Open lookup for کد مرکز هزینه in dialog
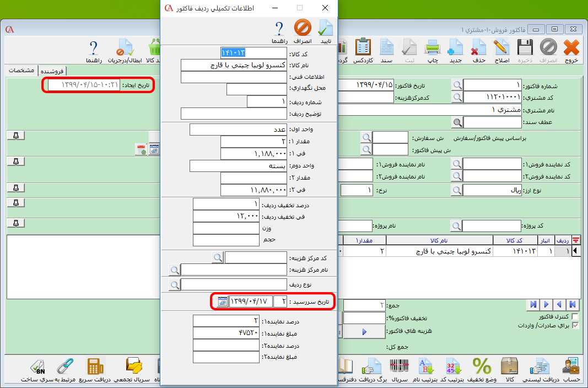 coord(218,257)
